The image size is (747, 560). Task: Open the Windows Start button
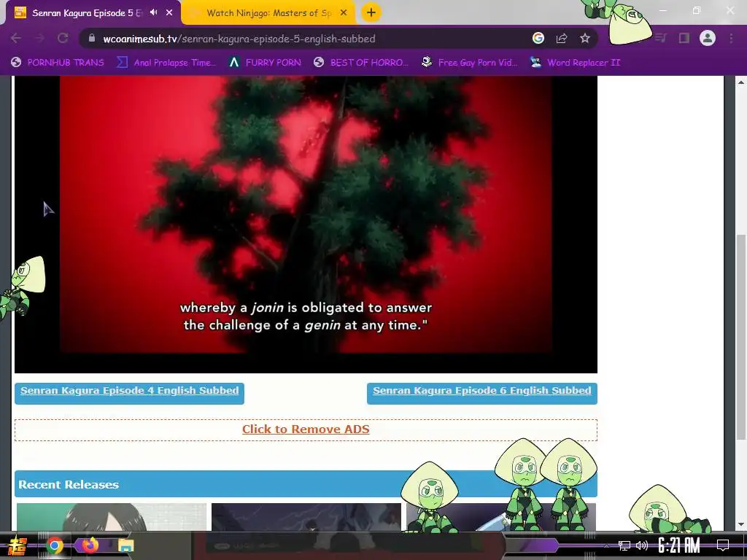point(18,545)
